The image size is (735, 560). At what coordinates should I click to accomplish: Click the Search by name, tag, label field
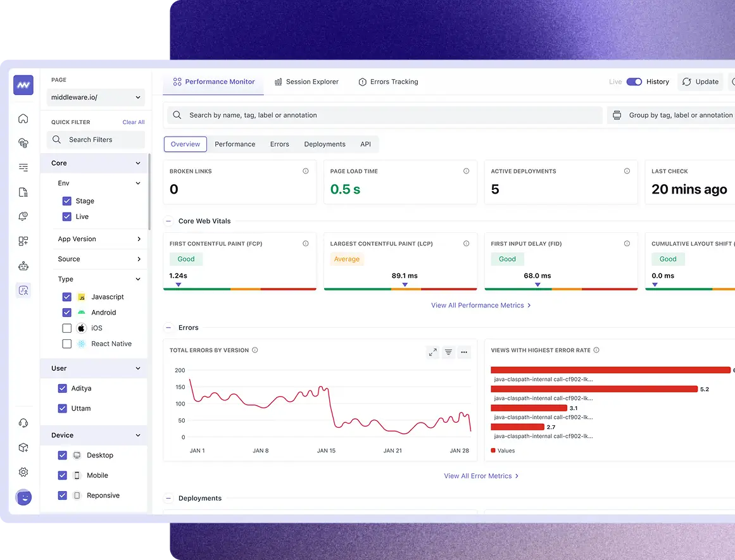coord(385,115)
